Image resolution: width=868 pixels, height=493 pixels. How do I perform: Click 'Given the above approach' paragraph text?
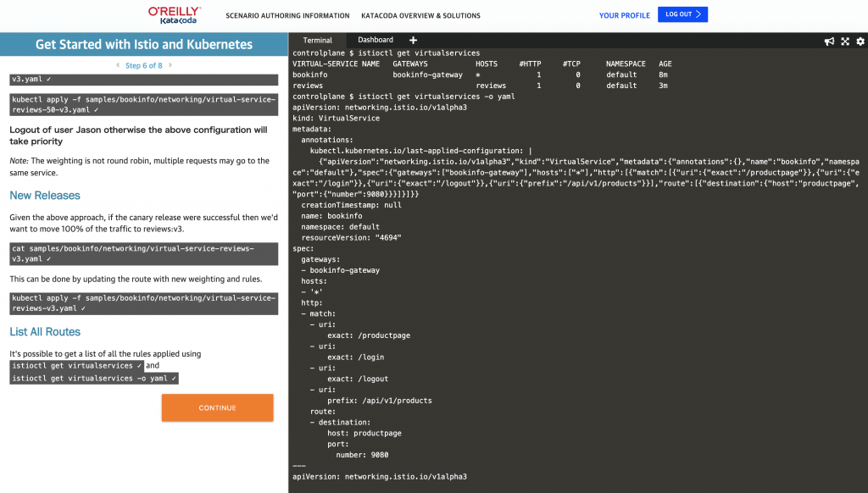point(144,223)
